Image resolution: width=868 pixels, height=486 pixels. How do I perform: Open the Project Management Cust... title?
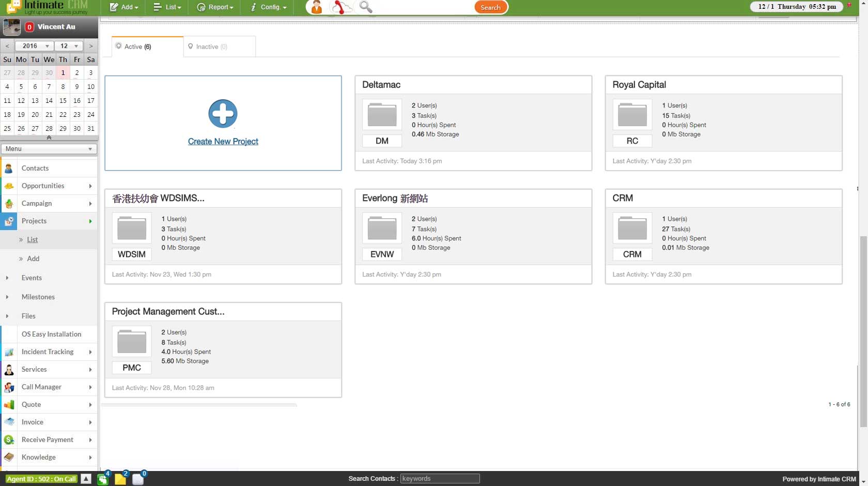(x=168, y=312)
